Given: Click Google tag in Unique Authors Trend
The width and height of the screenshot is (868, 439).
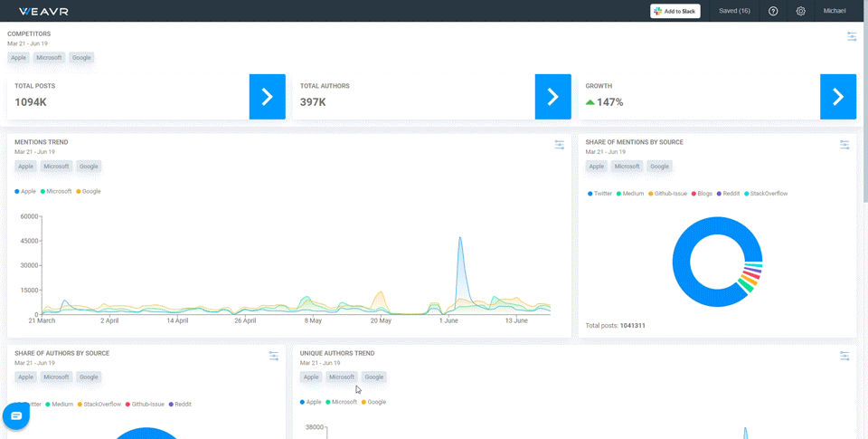Looking at the screenshot, I should pyautogui.click(x=374, y=377).
